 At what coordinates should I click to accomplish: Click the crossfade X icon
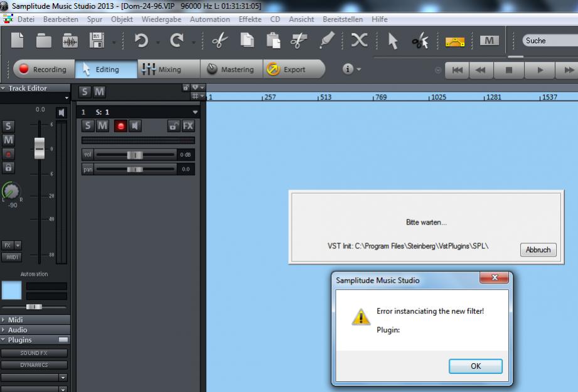click(359, 40)
